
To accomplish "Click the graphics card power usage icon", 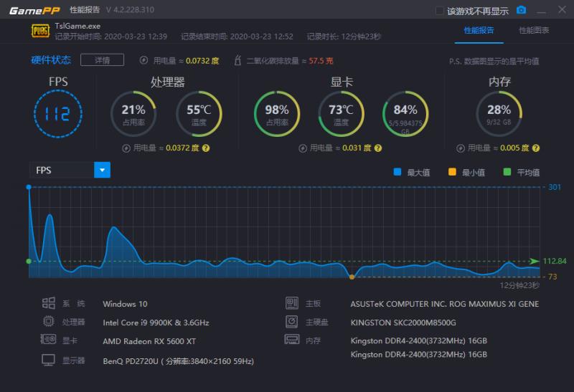I will click(303, 148).
